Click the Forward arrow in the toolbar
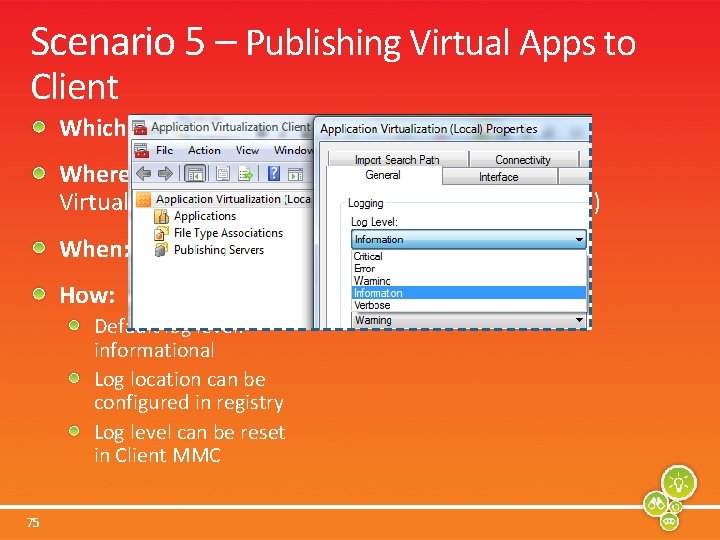 coord(165,174)
